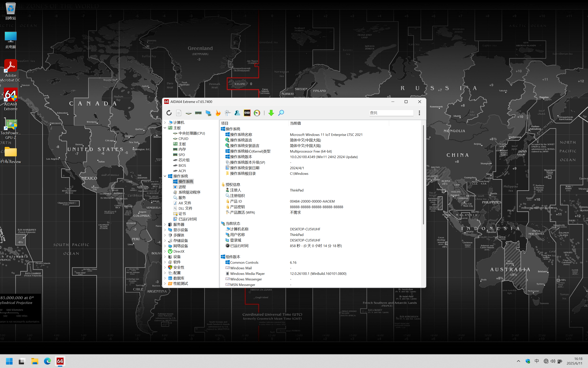Select CPUID in the tree
This screenshot has height=368, width=588.
181,139
